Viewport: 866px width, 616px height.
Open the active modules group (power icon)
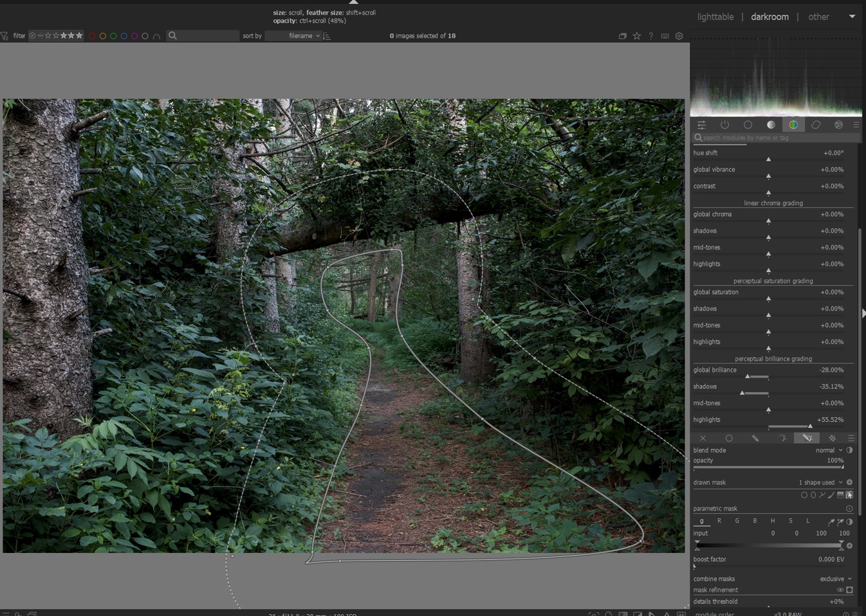pos(724,125)
